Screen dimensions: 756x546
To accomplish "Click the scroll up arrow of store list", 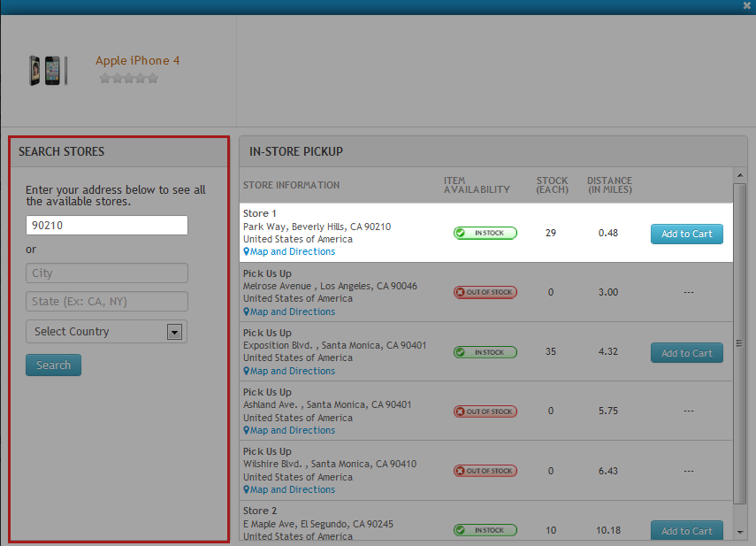I will click(740, 175).
